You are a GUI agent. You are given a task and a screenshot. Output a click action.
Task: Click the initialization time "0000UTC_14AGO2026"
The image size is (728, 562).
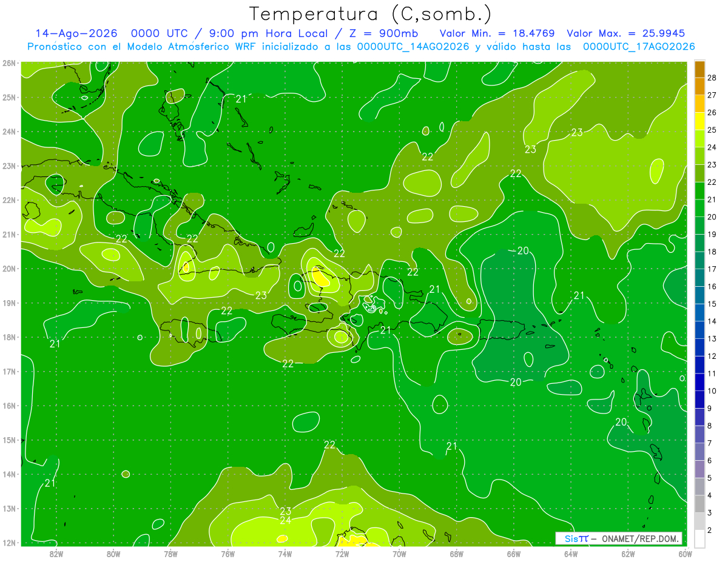click(x=413, y=47)
